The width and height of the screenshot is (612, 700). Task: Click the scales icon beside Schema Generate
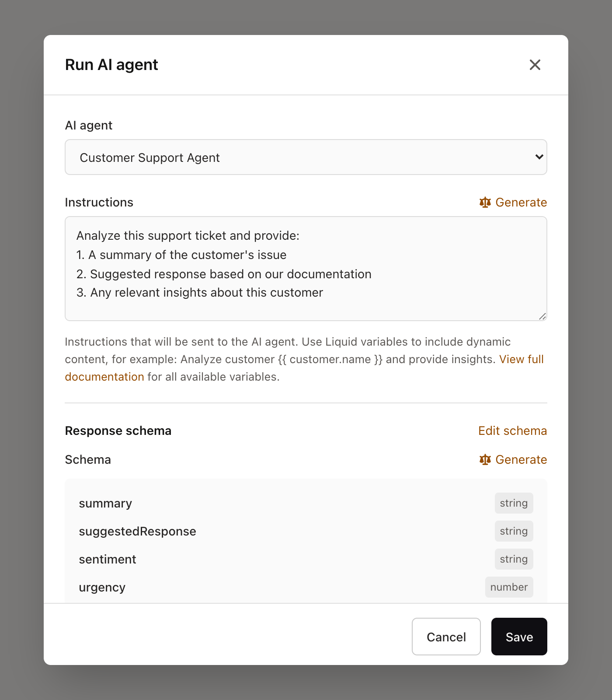click(485, 460)
